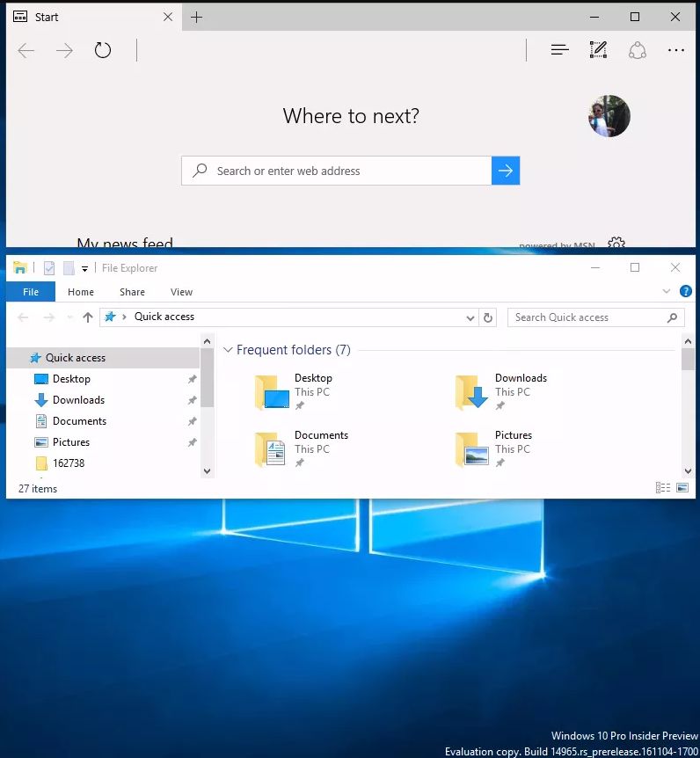Open Customize Quick Access Toolbar dropdown
This screenshot has height=758, width=700.
click(84, 269)
